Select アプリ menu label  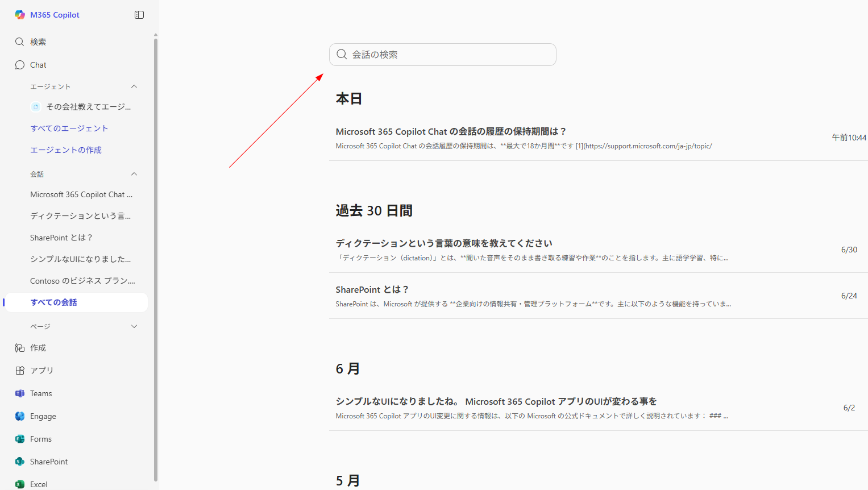pyautogui.click(x=41, y=370)
